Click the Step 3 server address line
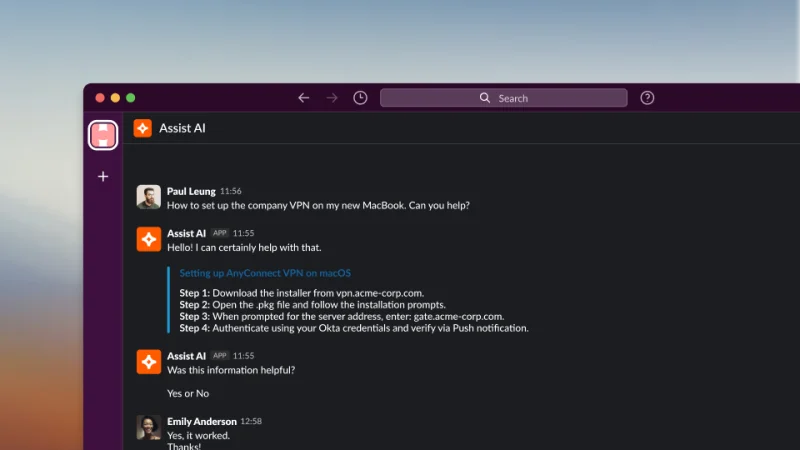The height and width of the screenshot is (450, 800). pos(342,316)
